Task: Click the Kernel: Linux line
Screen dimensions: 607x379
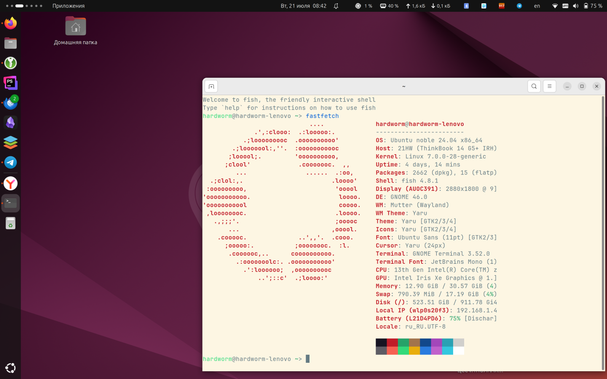Action: point(431,156)
